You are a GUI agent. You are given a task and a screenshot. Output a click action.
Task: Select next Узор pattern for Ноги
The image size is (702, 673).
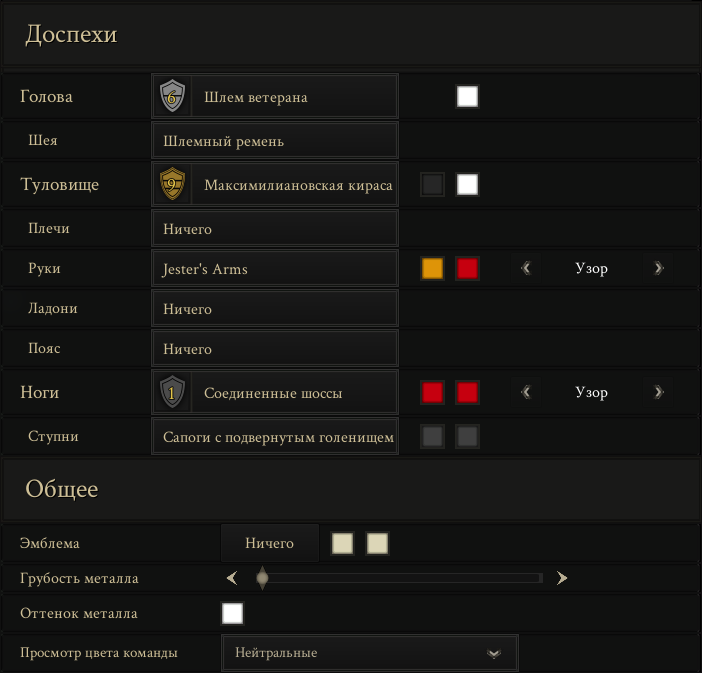coord(658,392)
